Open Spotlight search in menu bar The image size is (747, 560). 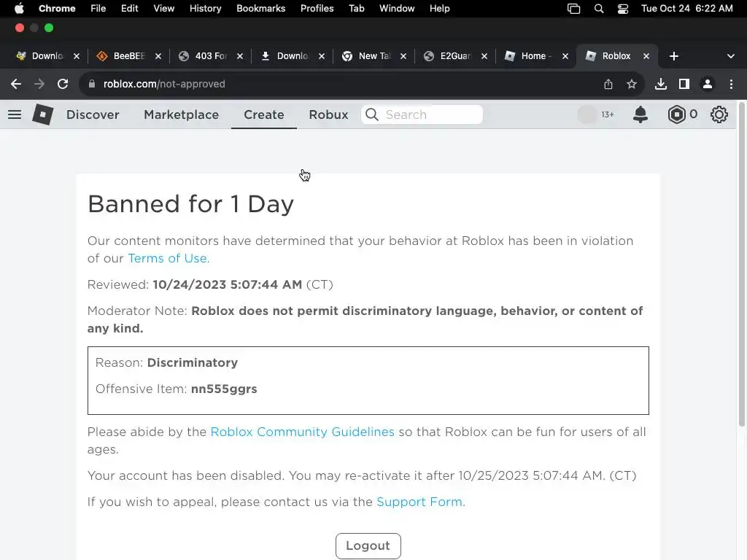599,9
